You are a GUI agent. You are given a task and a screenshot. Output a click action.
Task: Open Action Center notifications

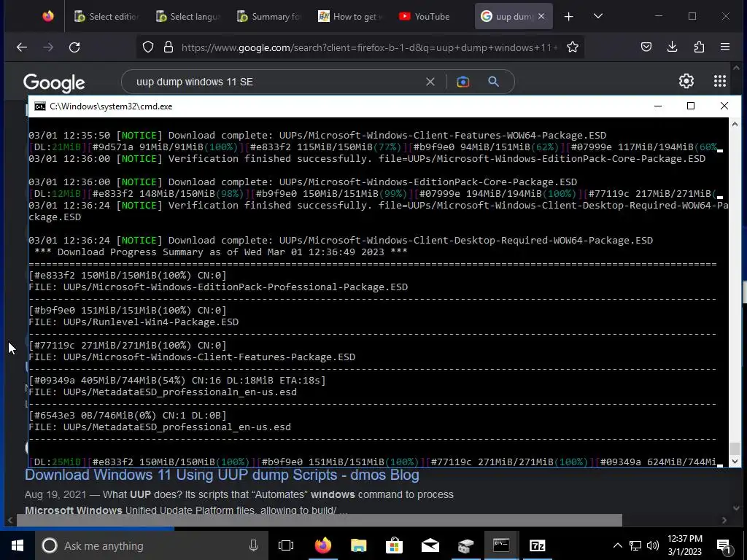click(x=724, y=546)
